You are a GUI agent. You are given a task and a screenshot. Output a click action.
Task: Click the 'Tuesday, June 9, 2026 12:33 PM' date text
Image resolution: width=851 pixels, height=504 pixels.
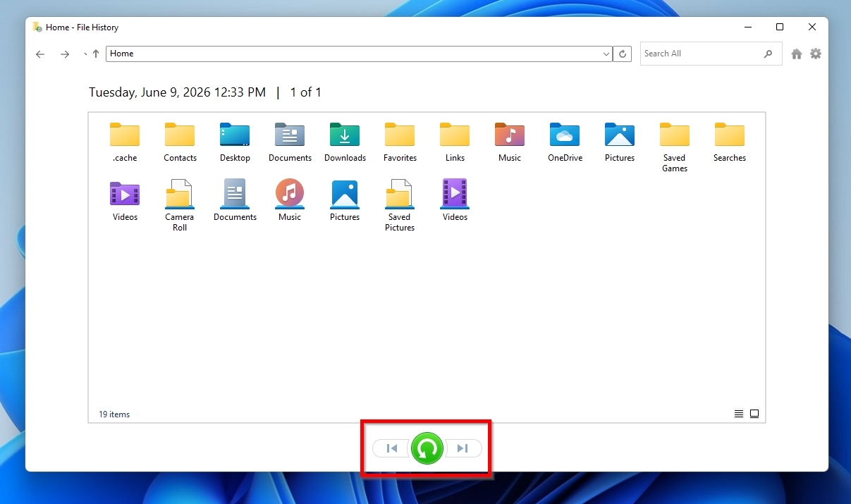pos(178,92)
